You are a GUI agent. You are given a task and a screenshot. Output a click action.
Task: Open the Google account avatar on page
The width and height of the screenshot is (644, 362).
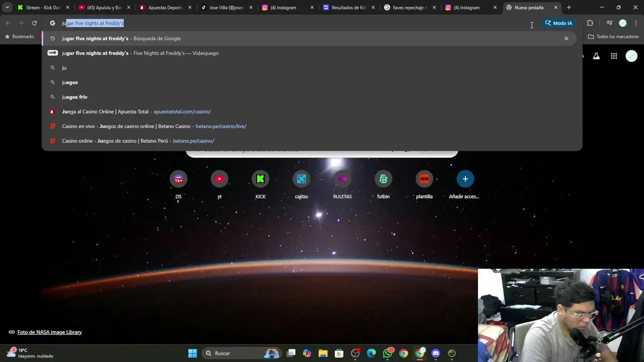(631, 56)
